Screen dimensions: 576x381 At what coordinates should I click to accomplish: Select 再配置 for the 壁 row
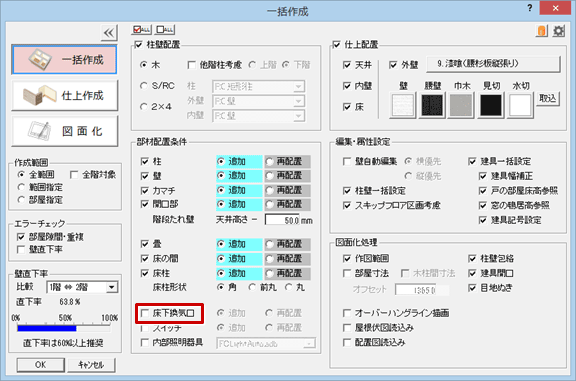pos(270,176)
